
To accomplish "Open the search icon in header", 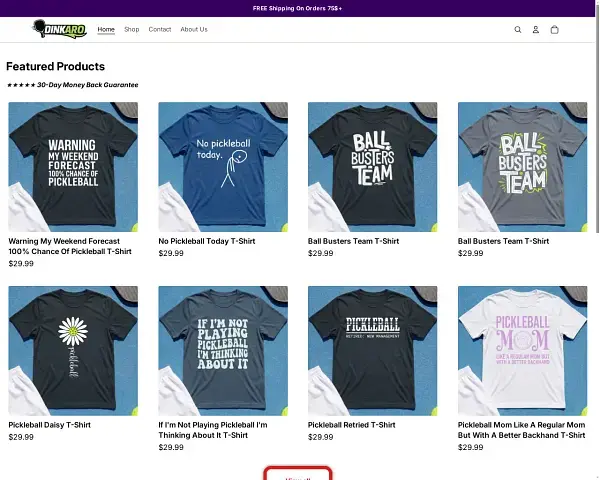I will coord(518,30).
